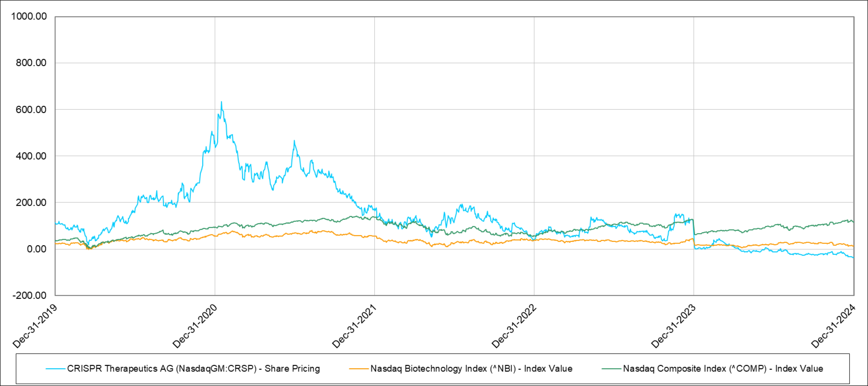Viewport: 868px width, 386px height.
Task: Click the Nasdaq Composite Index legend label
Action: (723, 368)
